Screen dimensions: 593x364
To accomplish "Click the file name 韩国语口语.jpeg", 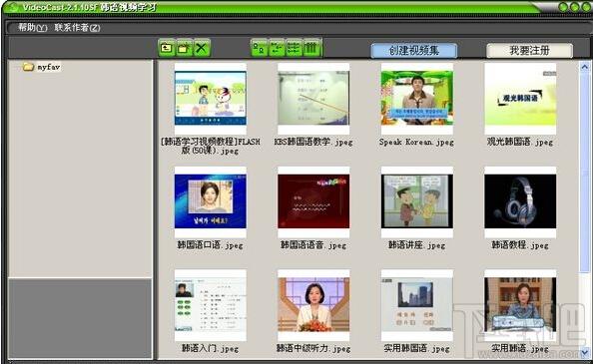I will pos(211,245).
